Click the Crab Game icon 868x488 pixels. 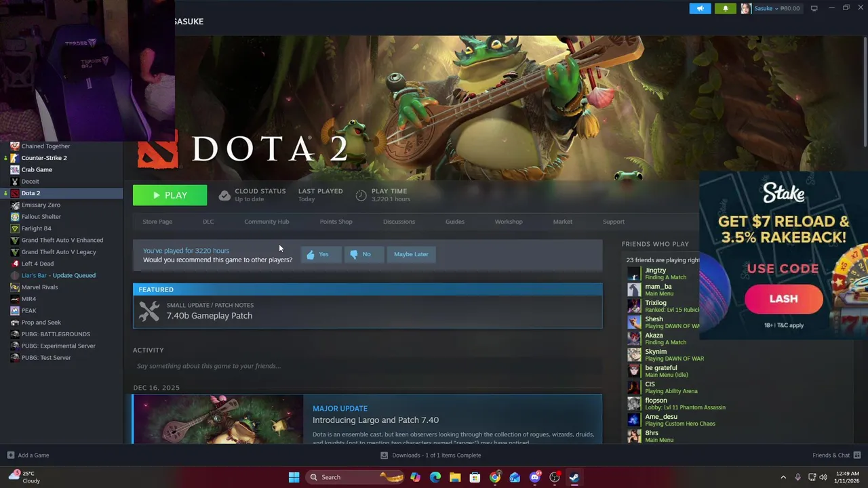[15, 169]
